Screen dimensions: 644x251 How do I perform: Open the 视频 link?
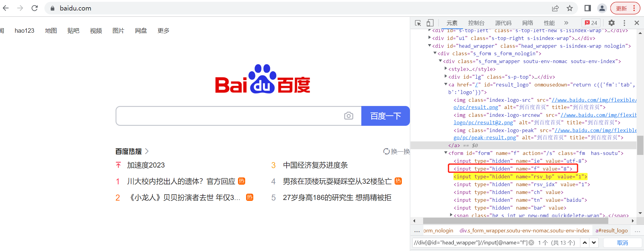click(x=96, y=31)
